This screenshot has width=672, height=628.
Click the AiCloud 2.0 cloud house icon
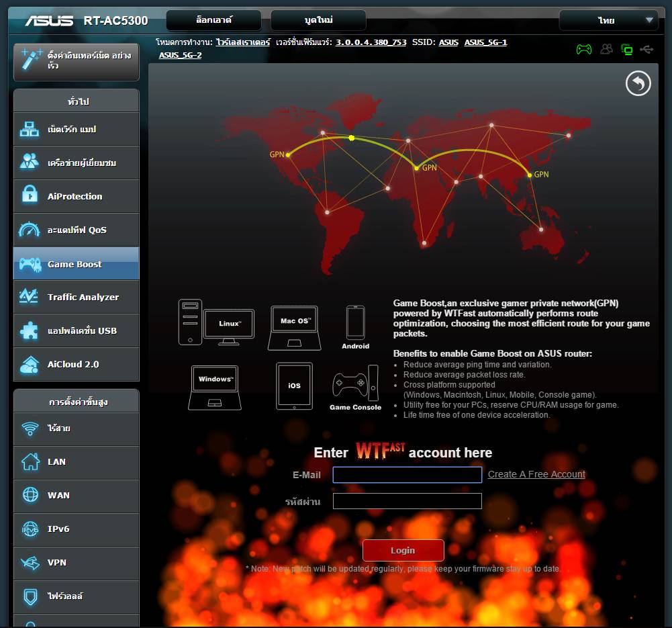click(29, 364)
